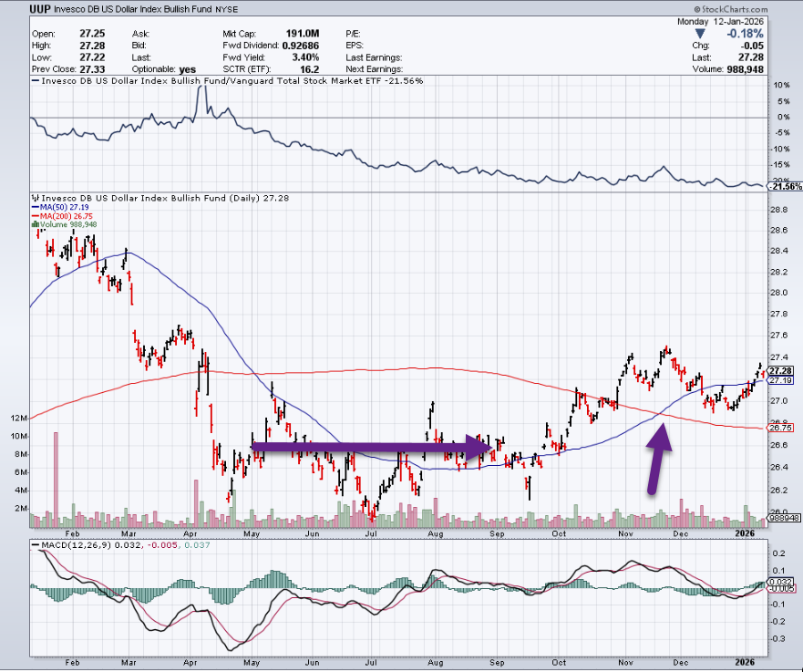
Task: Click the -21.56% ratio axis label
Action: click(x=786, y=186)
